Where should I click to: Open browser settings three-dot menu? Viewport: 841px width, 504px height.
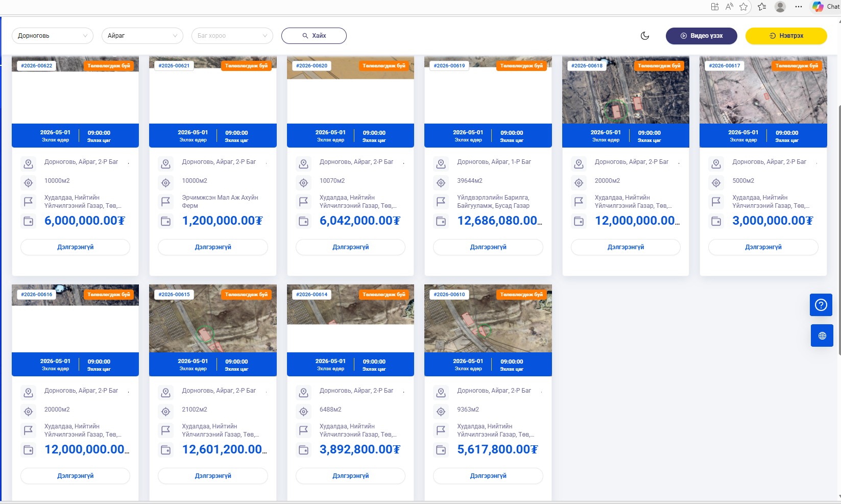[x=799, y=7]
